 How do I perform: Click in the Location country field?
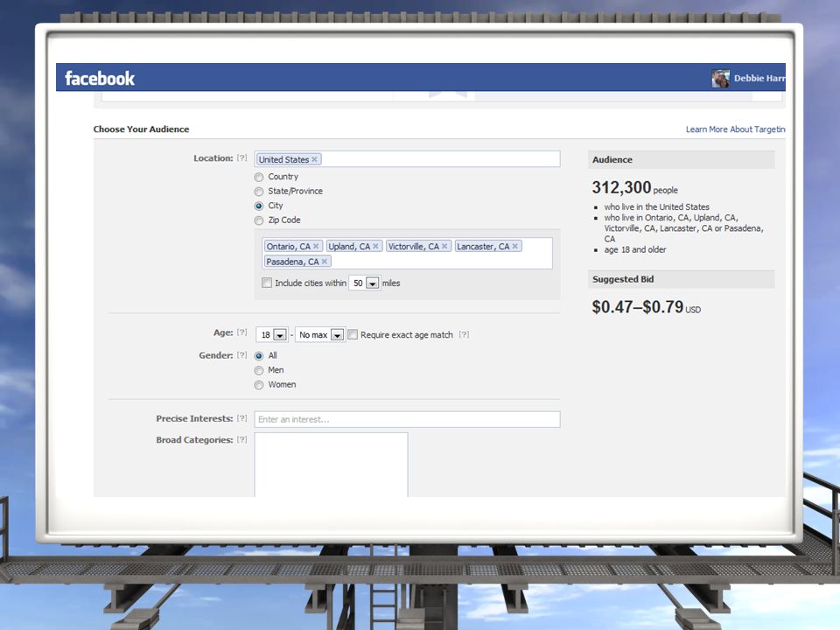click(x=407, y=159)
